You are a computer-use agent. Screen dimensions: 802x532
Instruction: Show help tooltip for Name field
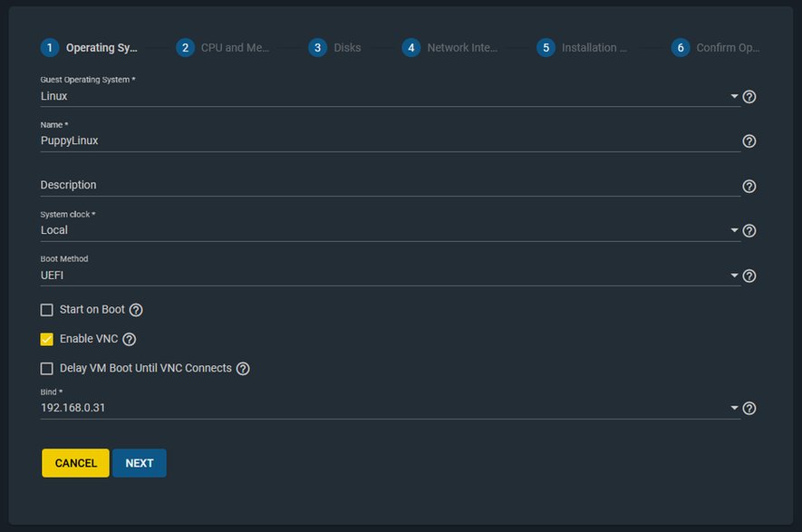coord(749,141)
